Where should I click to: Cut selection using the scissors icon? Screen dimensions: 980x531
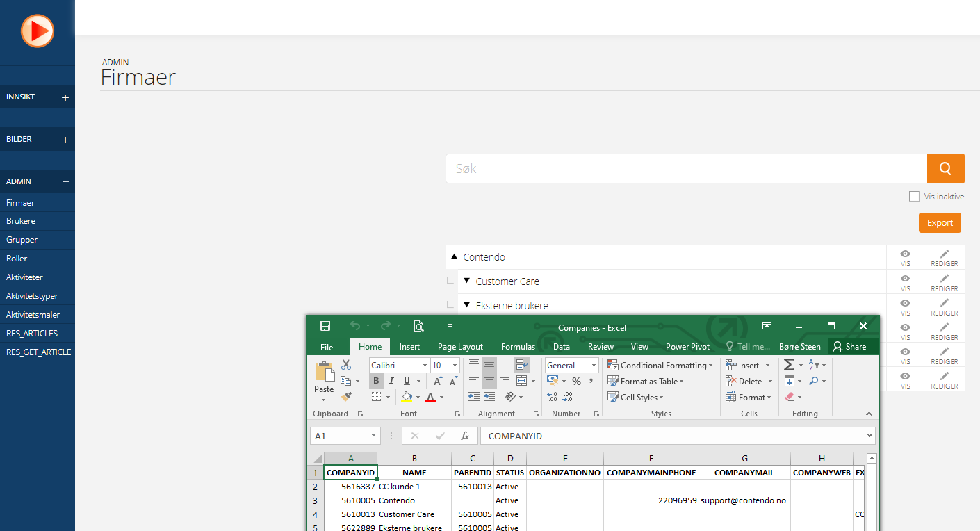pos(346,365)
